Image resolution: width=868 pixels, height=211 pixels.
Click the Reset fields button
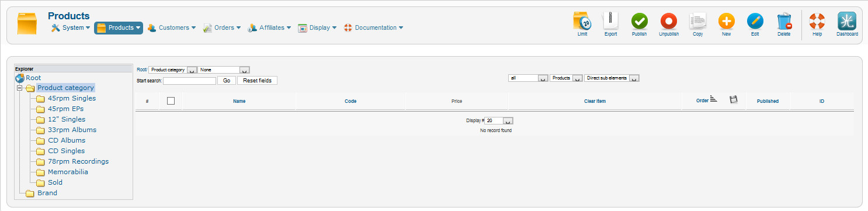[x=257, y=81]
